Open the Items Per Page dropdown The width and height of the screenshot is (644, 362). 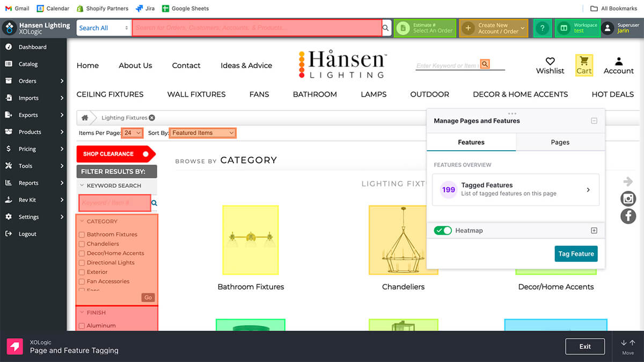pyautogui.click(x=133, y=133)
